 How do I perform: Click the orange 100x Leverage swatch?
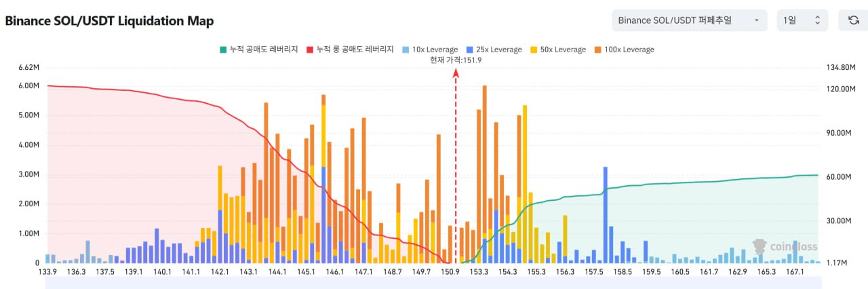click(x=599, y=50)
